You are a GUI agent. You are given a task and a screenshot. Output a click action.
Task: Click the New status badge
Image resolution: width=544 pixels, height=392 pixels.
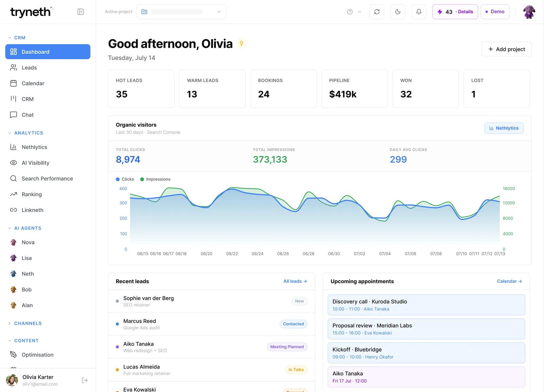coord(299,301)
